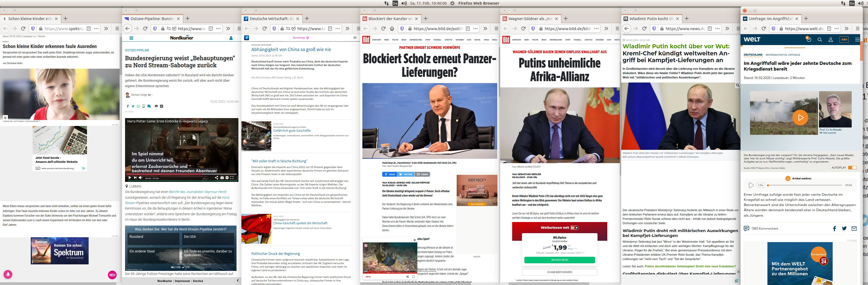Image resolution: width=868 pixels, height=285 pixels.
Task: Click the print icon under the Nordkurier byline
Action: click(156, 106)
